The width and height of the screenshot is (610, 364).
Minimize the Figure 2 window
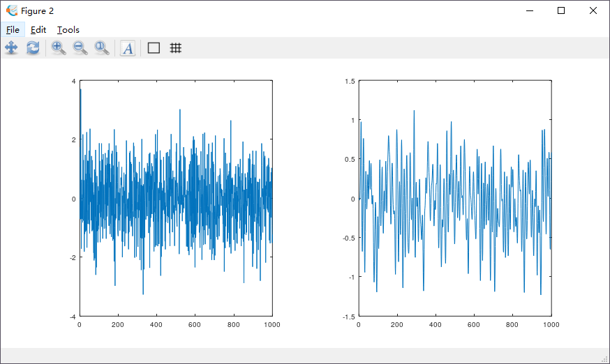click(530, 10)
